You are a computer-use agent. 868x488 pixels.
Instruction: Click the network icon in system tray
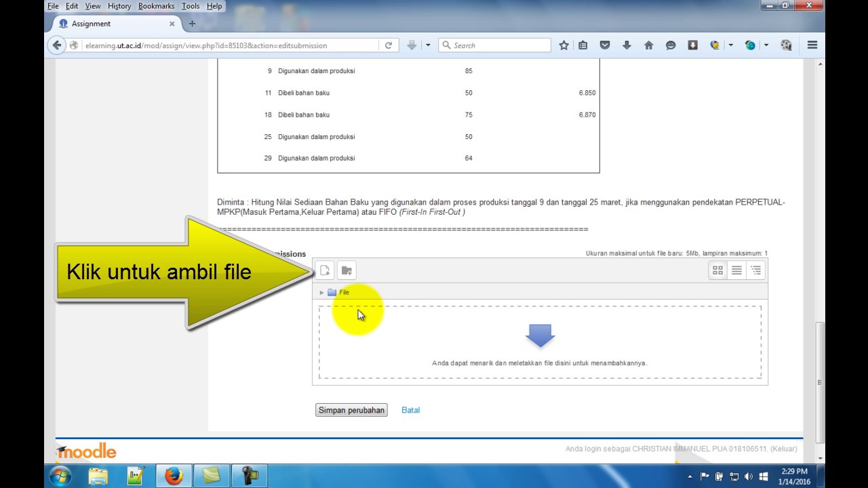click(x=734, y=476)
